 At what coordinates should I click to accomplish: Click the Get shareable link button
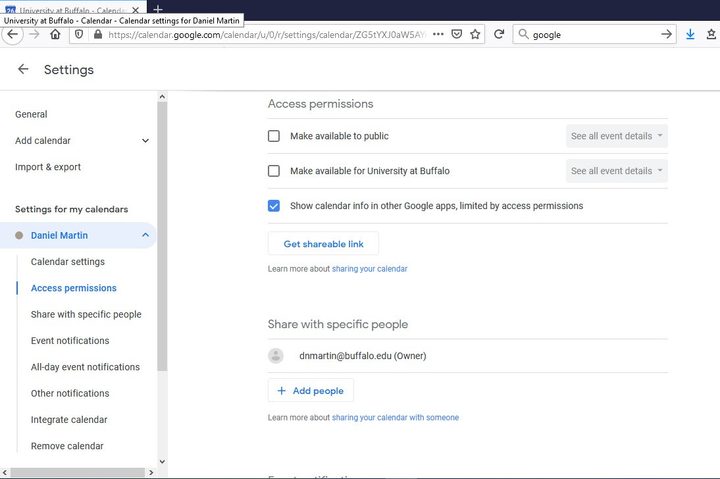(323, 244)
